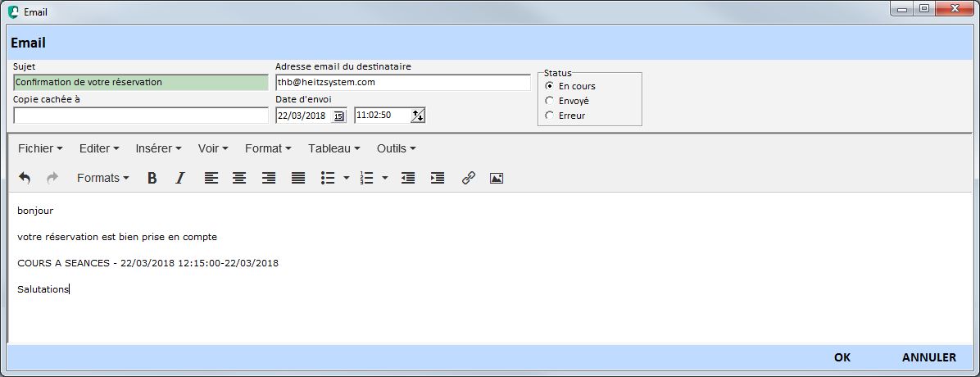Click the ANNULER button
Viewport: 980px width, 377px height.
click(x=928, y=357)
